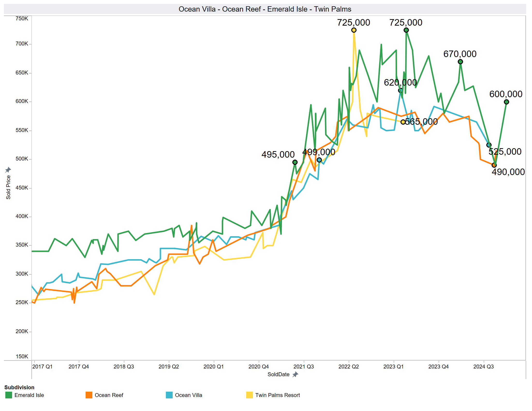Screen dimensions: 532x411
Task: Click the 2024 Q3 axis tick label
Action: (x=484, y=367)
